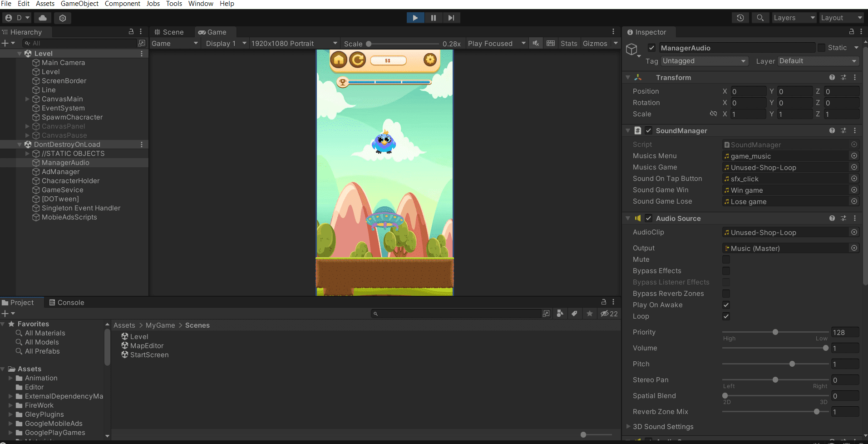Click the Position X field
The height and width of the screenshot is (444, 868).
tap(748, 91)
